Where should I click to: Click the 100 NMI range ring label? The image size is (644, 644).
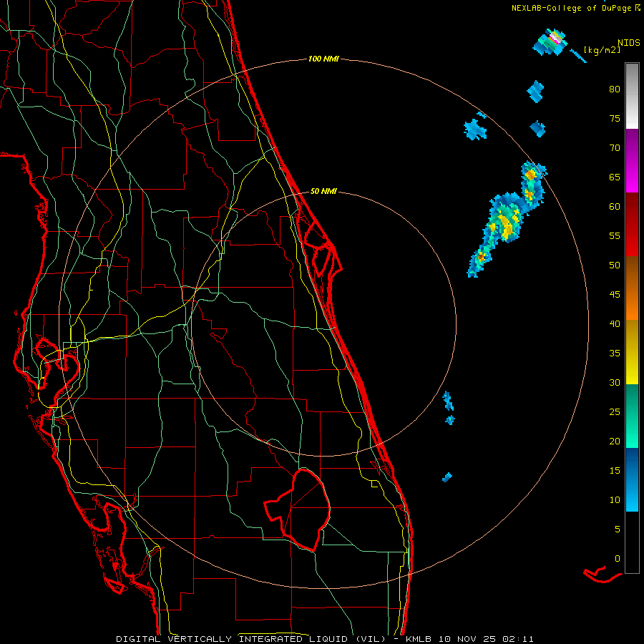coord(323,59)
